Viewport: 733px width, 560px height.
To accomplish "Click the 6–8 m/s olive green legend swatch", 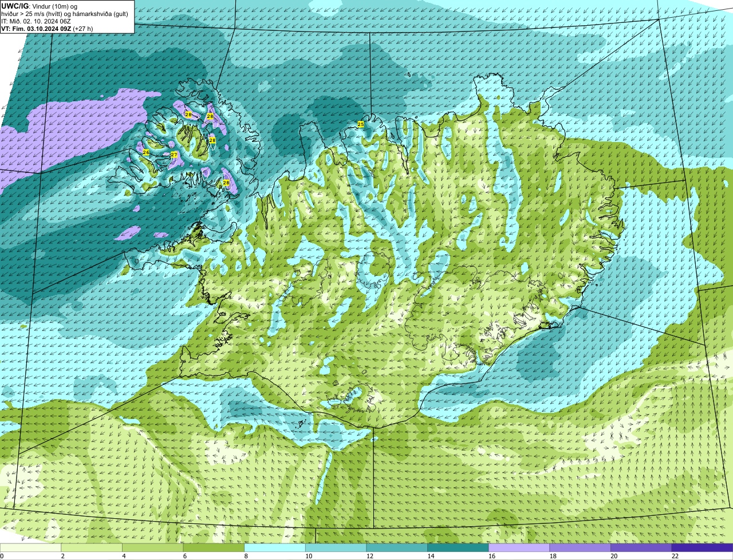I will point(214,547).
